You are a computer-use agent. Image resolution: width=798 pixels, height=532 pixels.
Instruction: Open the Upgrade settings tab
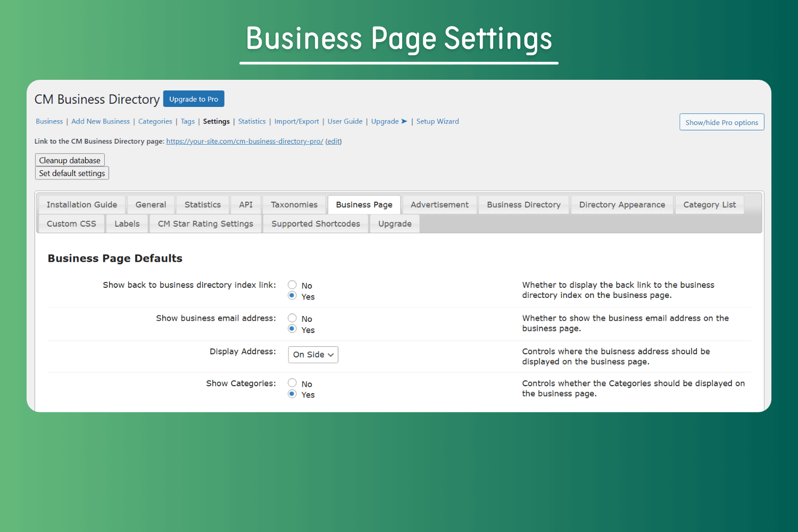coord(395,224)
